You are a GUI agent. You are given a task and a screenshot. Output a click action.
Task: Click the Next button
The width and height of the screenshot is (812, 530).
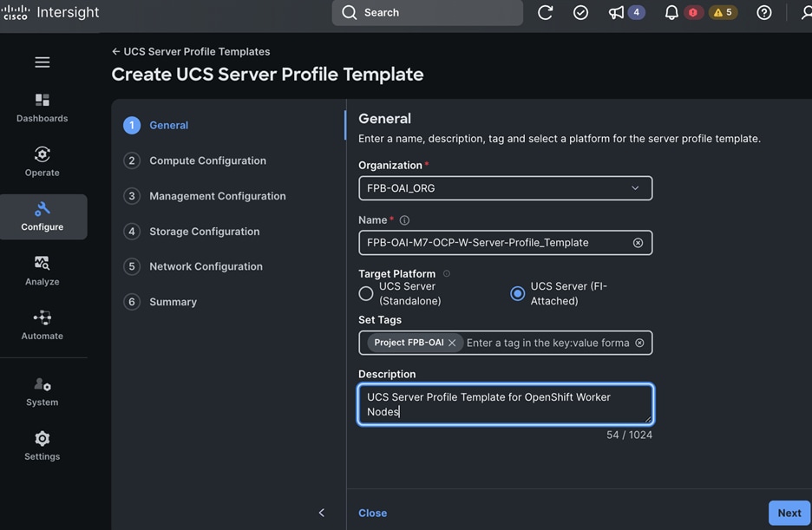[789, 513]
